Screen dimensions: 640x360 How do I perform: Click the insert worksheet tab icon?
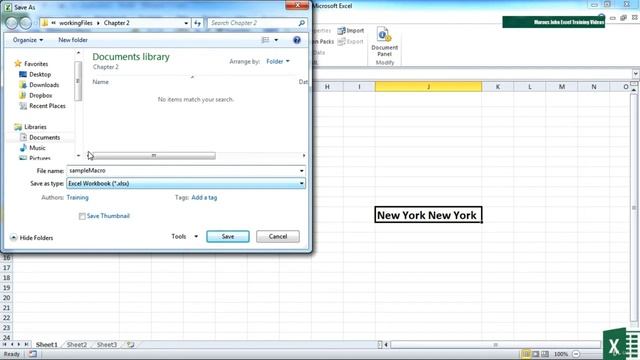click(131, 344)
